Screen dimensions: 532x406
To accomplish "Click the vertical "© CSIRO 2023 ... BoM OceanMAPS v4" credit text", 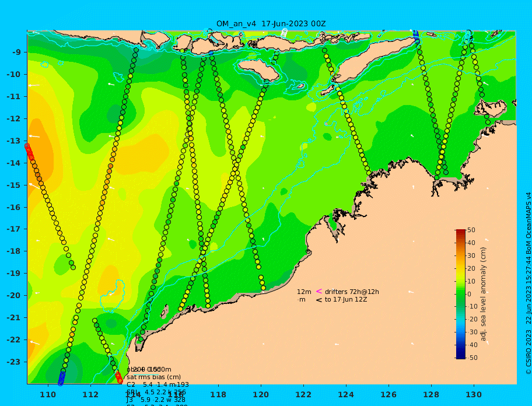I will tap(528, 283).
